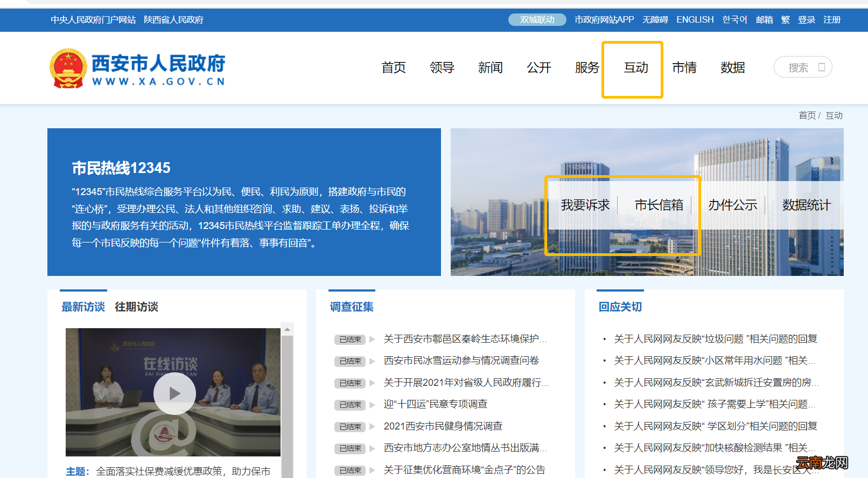Open the 领导 navigation menu item
Screen dimensions: 868x478
pyautogui.click(x=442, y=67)
